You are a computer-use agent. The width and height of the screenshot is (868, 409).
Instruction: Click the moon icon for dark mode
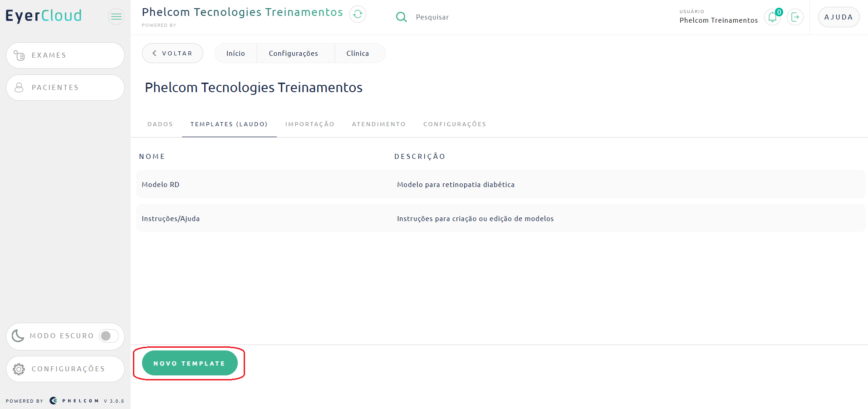pos(18,336)
